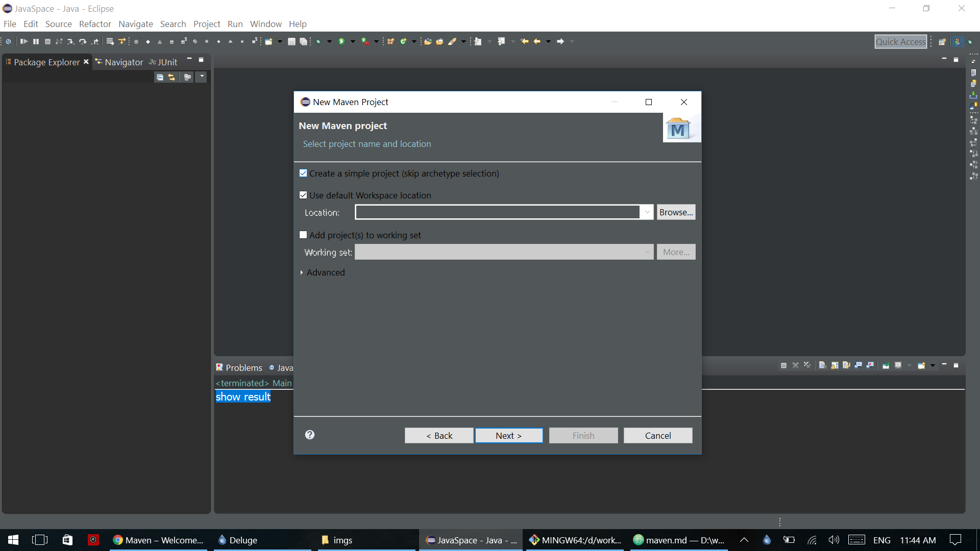Switch to the JUnit tab

click(x=163, y=62)
